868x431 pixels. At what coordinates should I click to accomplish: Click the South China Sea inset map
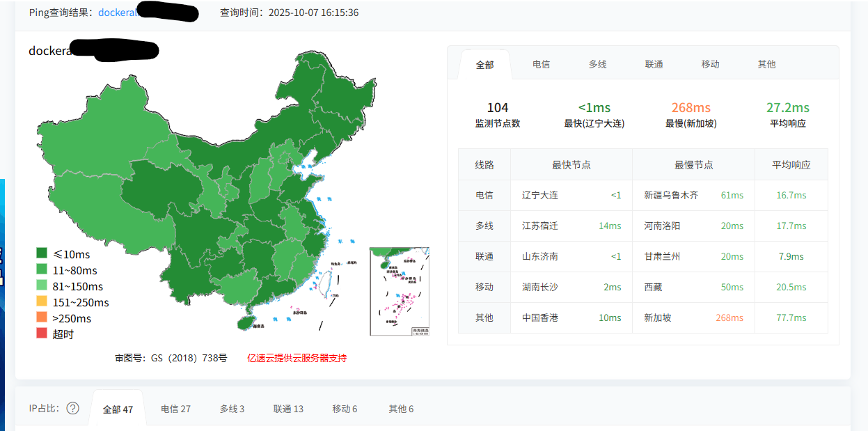click(399, 291)
